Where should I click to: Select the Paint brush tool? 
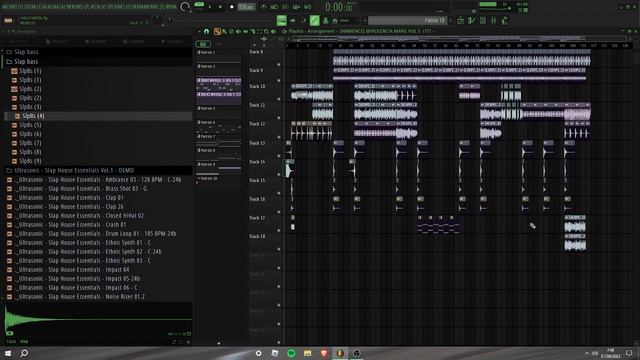coord(224,31)
